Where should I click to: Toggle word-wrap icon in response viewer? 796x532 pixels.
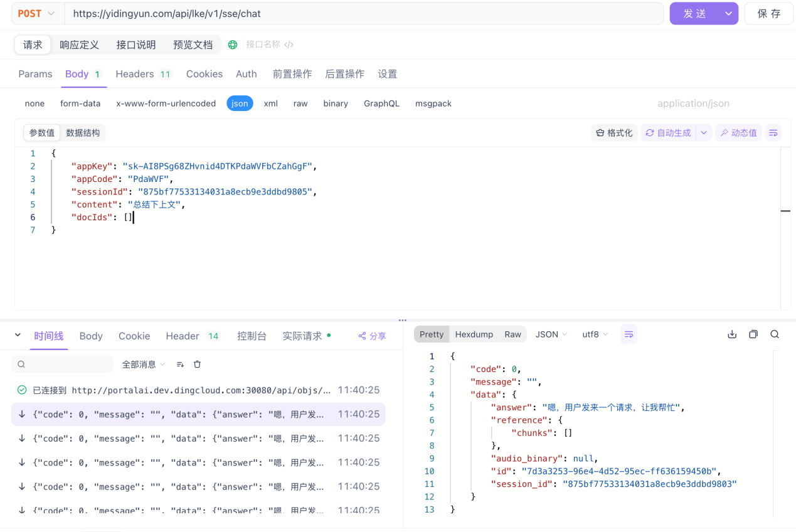629,334
